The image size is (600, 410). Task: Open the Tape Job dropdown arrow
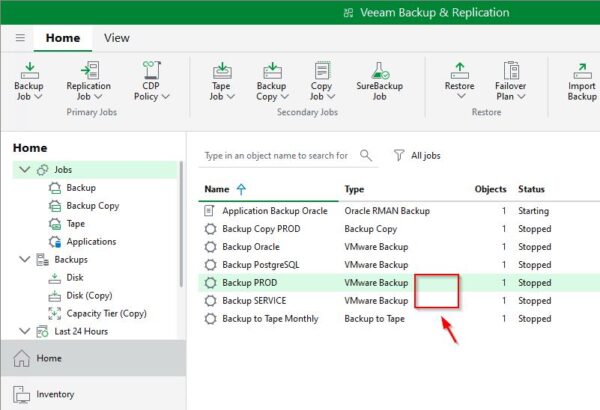tap(230, 96)
